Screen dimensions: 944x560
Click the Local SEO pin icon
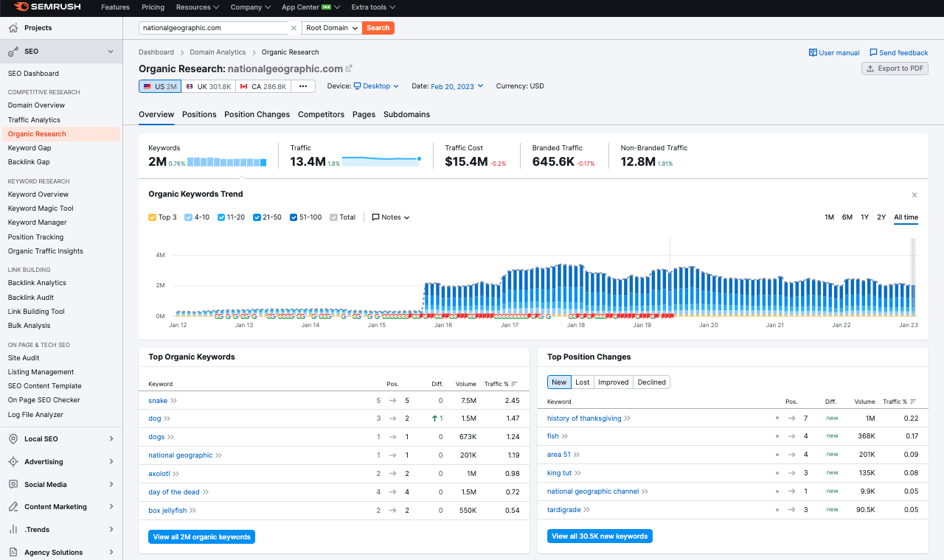(13, 439)
